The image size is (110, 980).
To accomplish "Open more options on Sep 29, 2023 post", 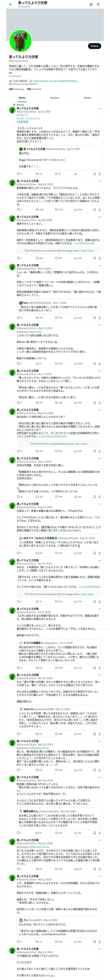I will 99,181.
